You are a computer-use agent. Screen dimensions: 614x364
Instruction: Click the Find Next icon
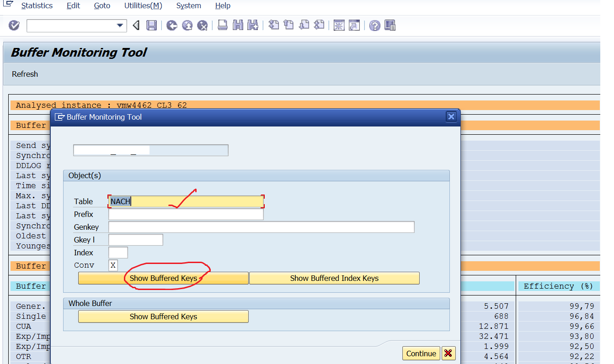[252, 26]
